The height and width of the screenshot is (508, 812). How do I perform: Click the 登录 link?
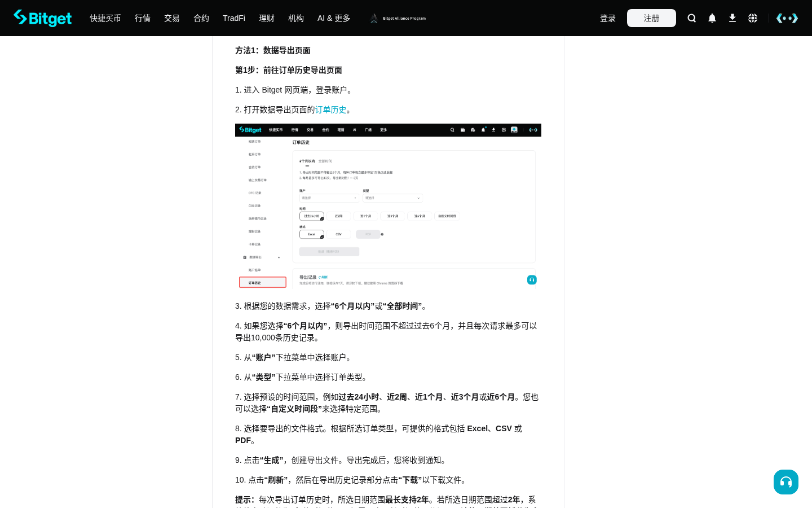(608, 18)
